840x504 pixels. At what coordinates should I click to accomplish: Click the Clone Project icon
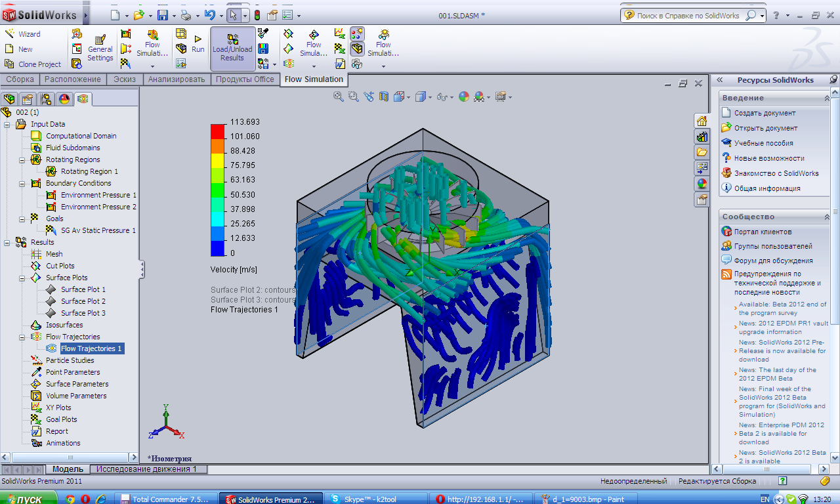9,64
